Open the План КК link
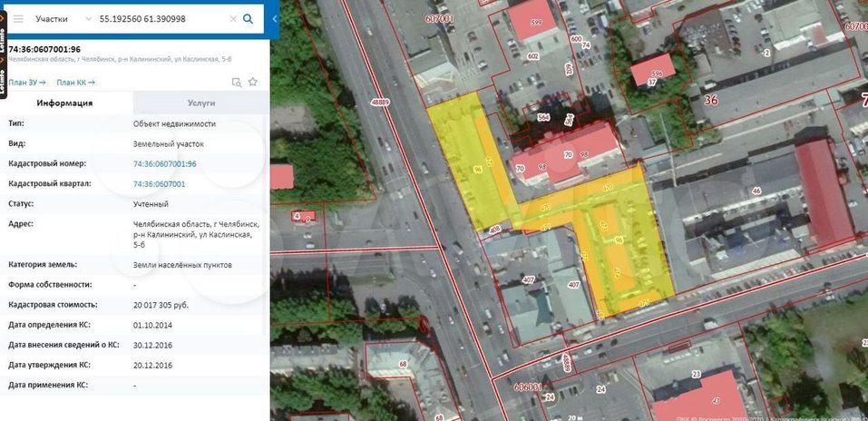This screenshot has height=421, width=868. click(x=75, y=82)
